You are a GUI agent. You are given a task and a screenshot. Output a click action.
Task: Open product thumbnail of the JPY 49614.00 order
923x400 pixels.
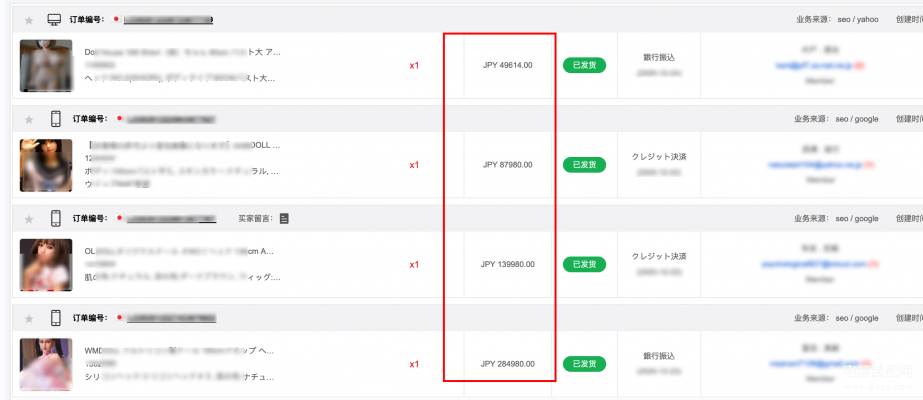(46, 66)
